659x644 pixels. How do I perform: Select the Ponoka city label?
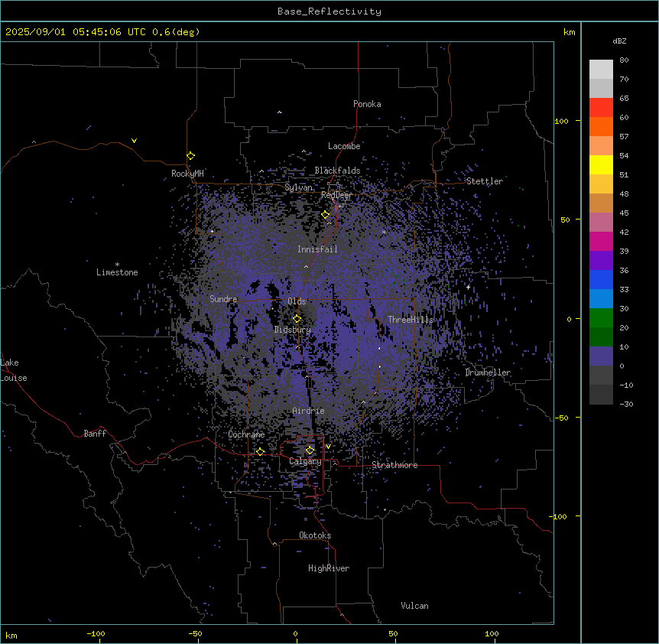coord(367,104)
